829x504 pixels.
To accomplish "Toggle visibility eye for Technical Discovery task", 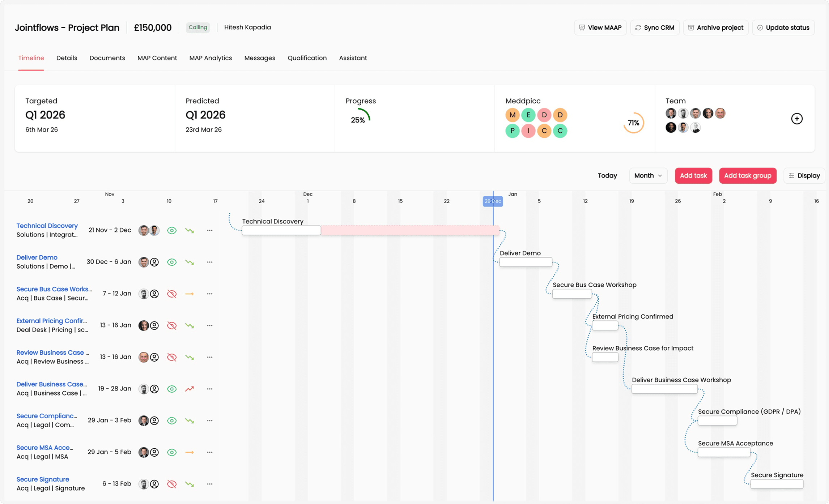I will tap(172, 230).
